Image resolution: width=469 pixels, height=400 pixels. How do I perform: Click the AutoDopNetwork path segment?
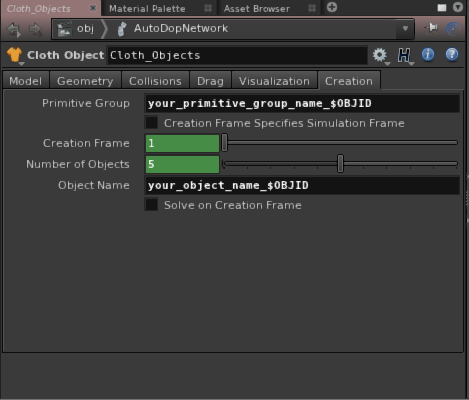click(x=181, y=28)
